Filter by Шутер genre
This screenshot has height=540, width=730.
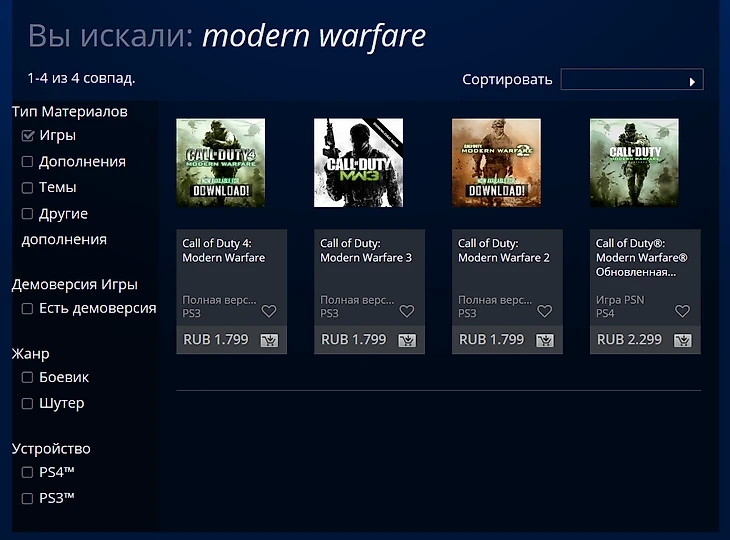click(27, 404)
